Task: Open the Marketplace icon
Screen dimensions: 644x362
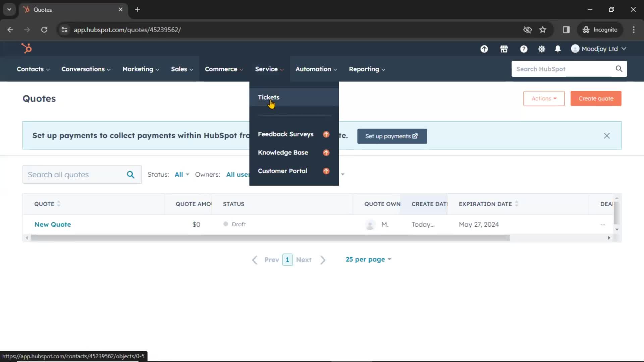Action: [504, 49]
